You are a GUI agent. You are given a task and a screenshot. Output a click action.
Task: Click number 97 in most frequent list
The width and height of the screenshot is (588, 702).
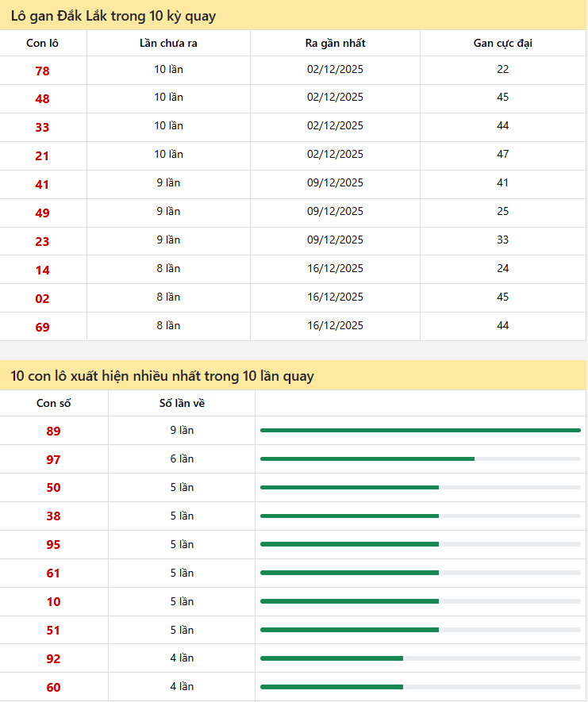tap(53, 460)
